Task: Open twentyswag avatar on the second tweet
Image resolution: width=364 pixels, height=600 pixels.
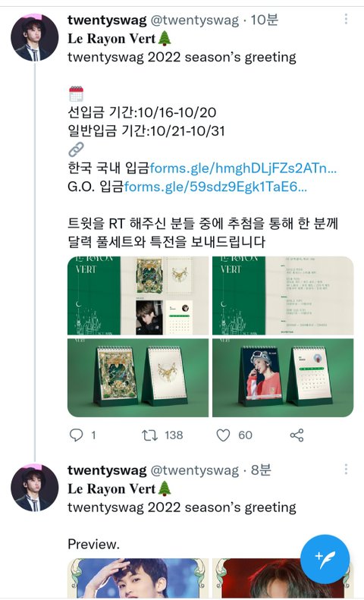Action: pyautogui.click(x=35, y=488)
